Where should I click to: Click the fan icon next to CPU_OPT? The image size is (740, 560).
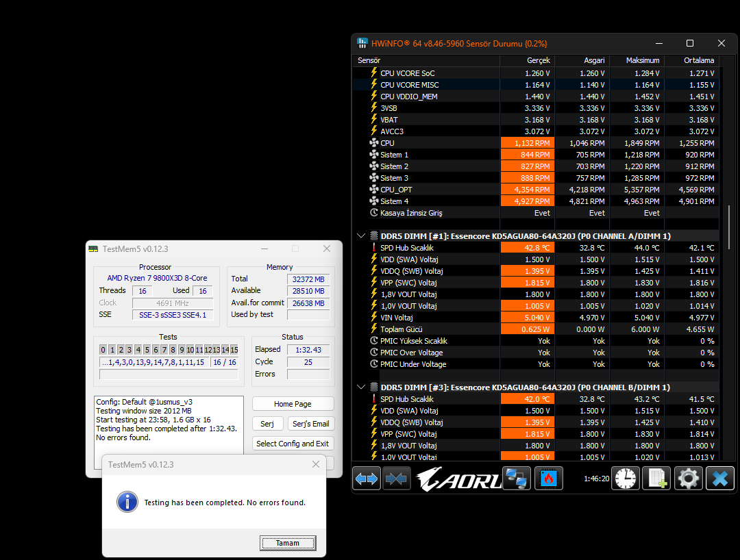pyautogui.click(x=374, y=189)
